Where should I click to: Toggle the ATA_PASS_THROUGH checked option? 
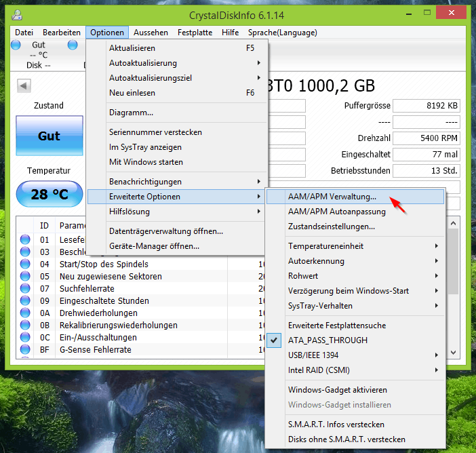click(355, 340)
